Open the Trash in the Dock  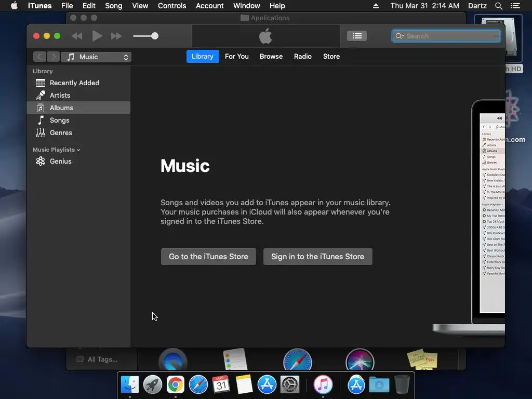pos(402,384)
